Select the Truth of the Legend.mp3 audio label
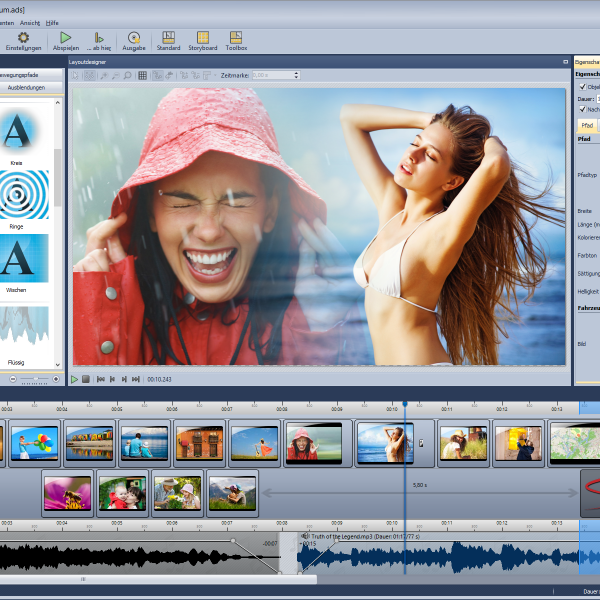Image resolution: width=600 pixels, height=600 pixels. [x=365, y=536]
